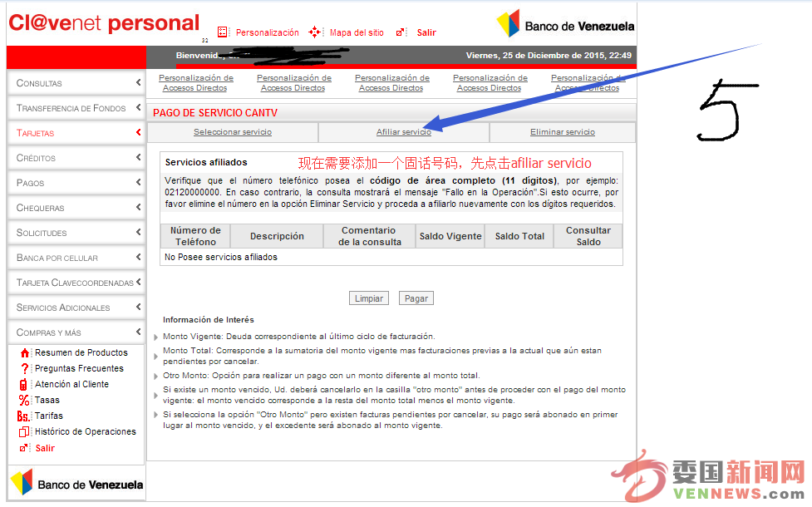Click the Mapa del sitio icon
Image resolution: width=812 pixels, height=507 pixels.
click(x=314, y=32)
